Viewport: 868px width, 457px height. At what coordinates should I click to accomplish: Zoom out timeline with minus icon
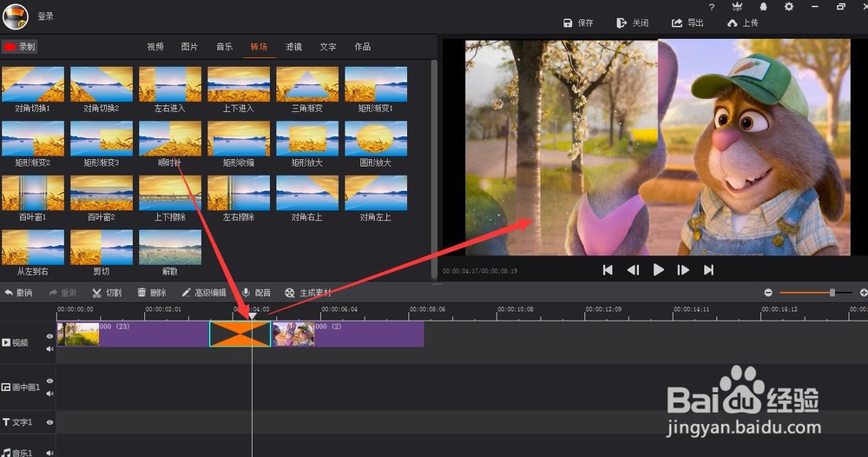click(x=768, y=293)
